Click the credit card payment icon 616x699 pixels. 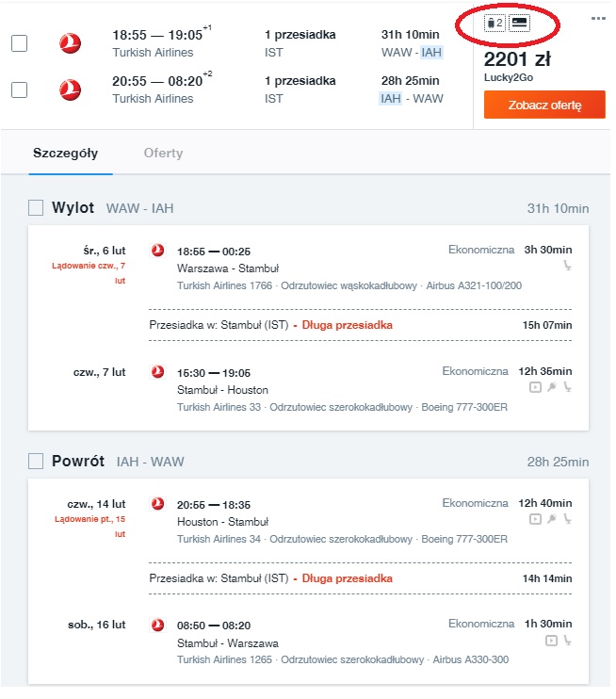(519, 23)
